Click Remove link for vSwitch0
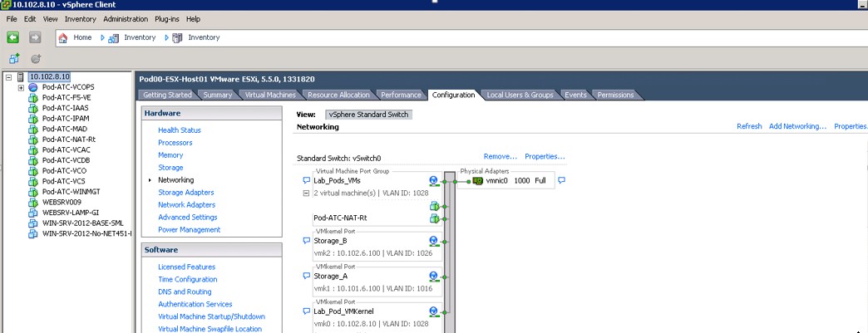Viewport: 868px width, 333px height. (500, 156)
